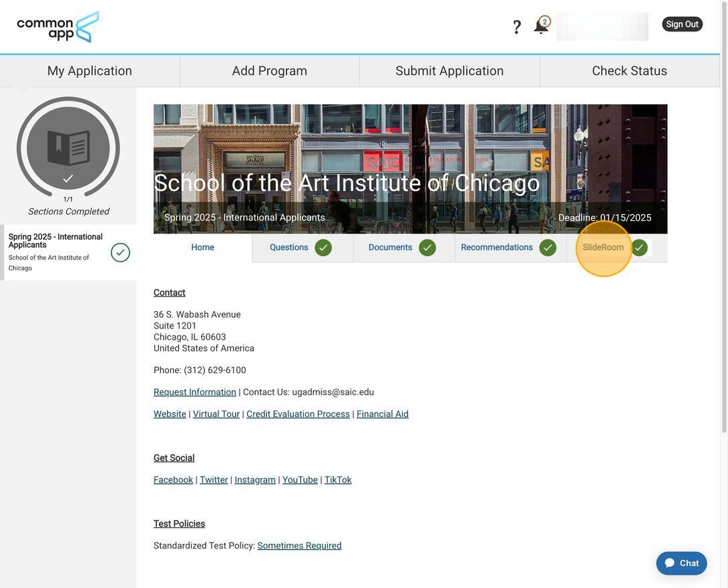Screen dimensions: 728x588
Task: Follow the Virtual Tour link
Action: coord(216,414)
